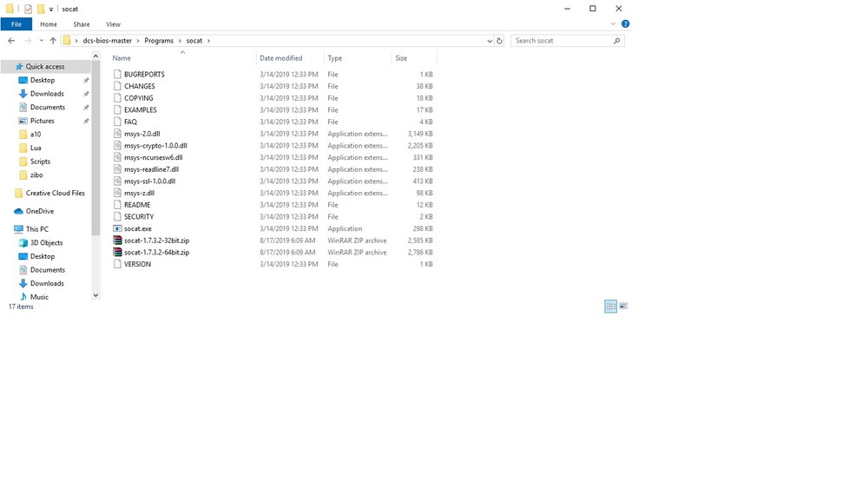Select the README file
This screenshot has width=868, height=488.
[x=137, y=205]
